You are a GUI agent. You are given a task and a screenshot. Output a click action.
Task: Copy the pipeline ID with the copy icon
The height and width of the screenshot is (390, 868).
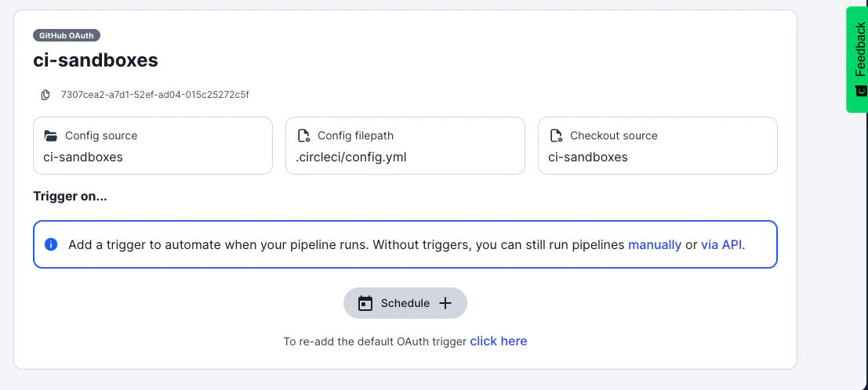tap(46, 95)
